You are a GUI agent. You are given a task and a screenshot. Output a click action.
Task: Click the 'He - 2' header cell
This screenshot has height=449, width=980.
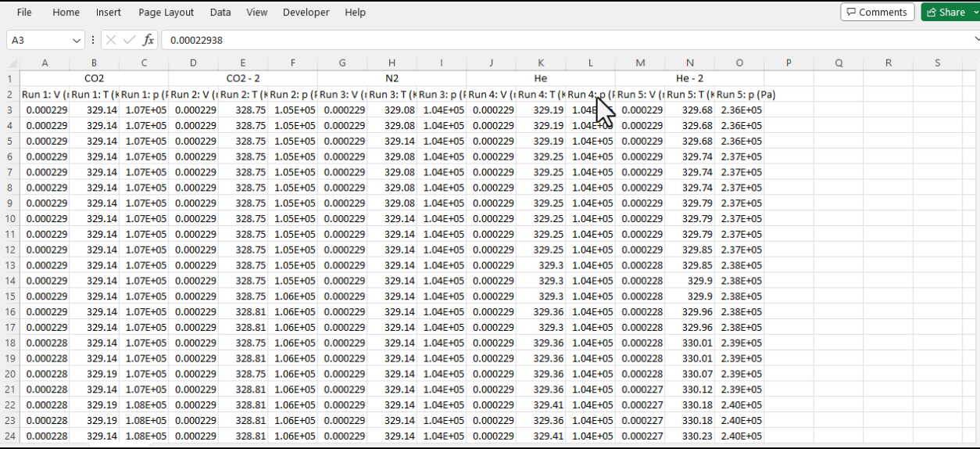(689, 79)
